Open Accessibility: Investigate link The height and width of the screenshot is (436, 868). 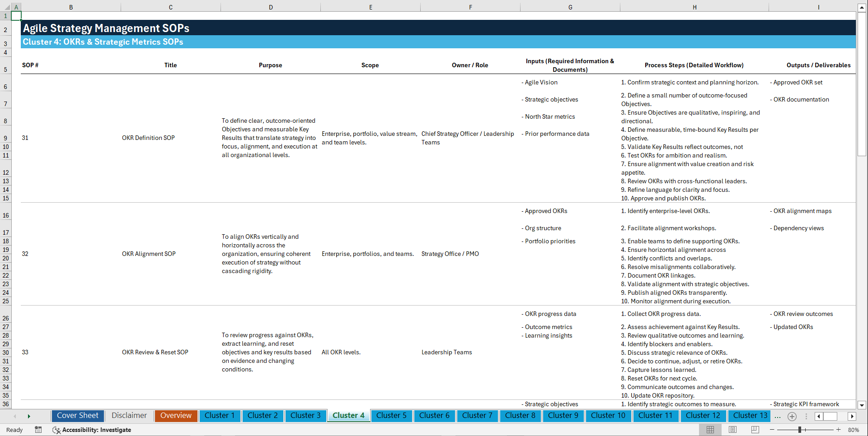97,430
